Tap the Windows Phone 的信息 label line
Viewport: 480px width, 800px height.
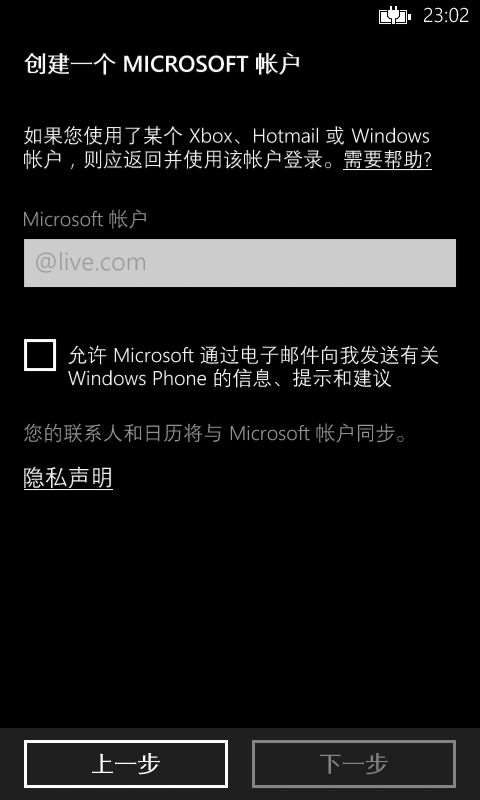coord(230,379)
